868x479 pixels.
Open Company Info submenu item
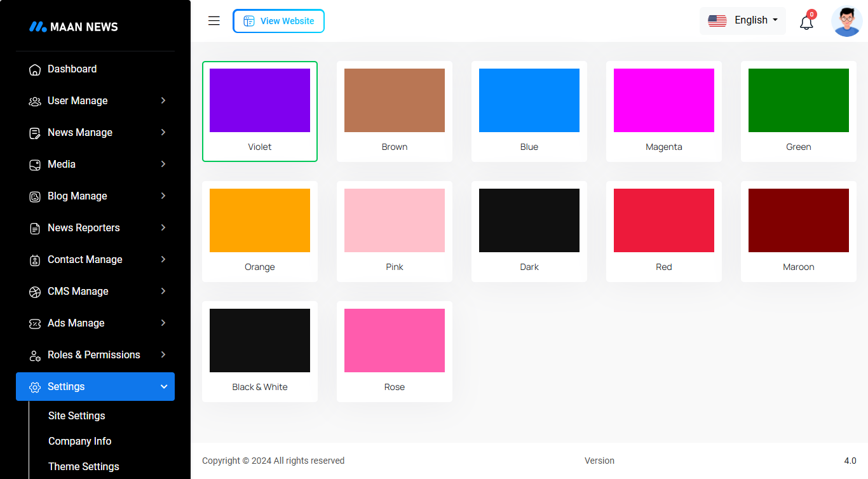pos(80,441)
